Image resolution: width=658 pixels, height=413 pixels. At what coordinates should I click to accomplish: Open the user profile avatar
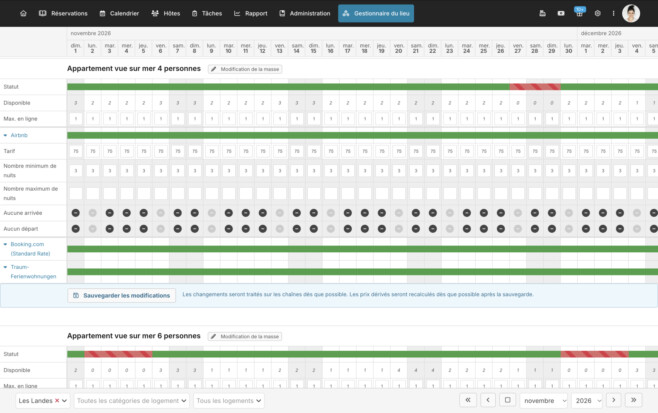click(x=631, y=13)
